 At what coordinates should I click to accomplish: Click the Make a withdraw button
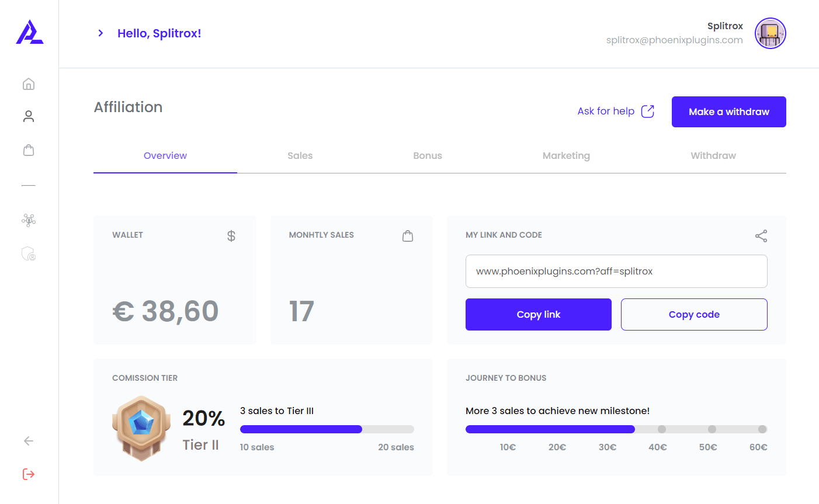[728, 112]
